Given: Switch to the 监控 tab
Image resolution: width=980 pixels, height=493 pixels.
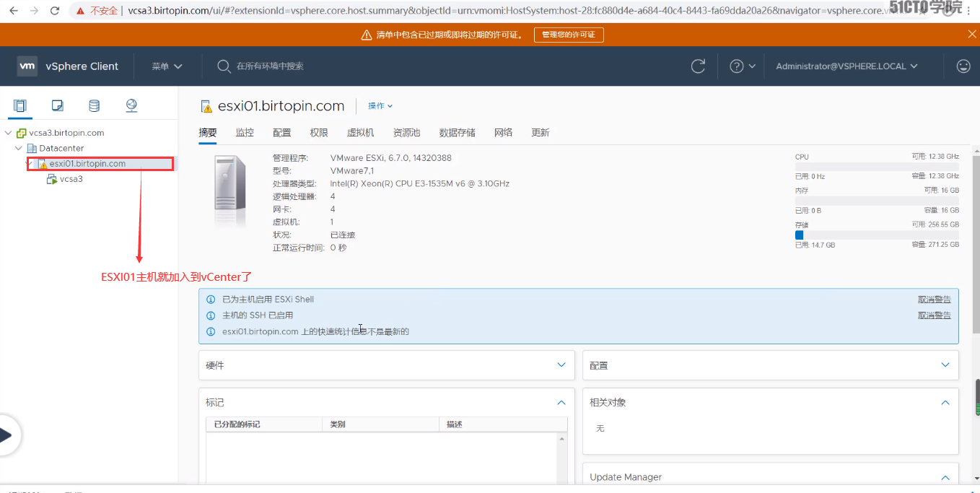Looking at the screenshot, I should click(x=245, y=133).
